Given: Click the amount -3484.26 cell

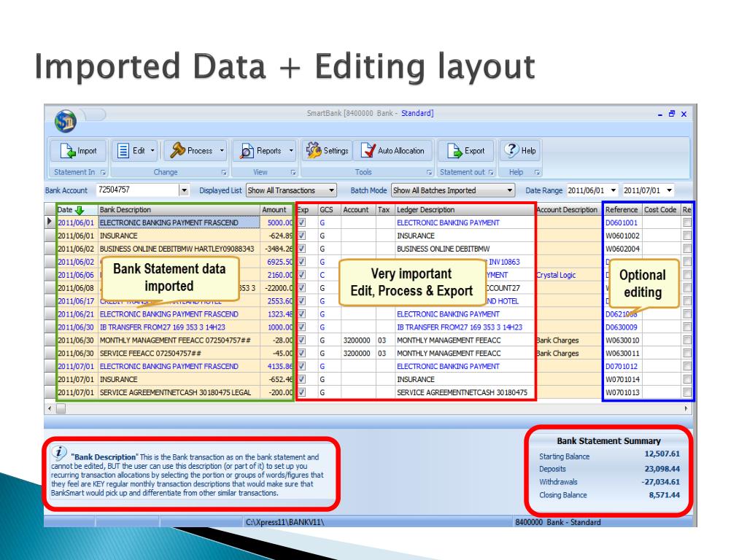Looking at the screenshot, I should (277, 249).
